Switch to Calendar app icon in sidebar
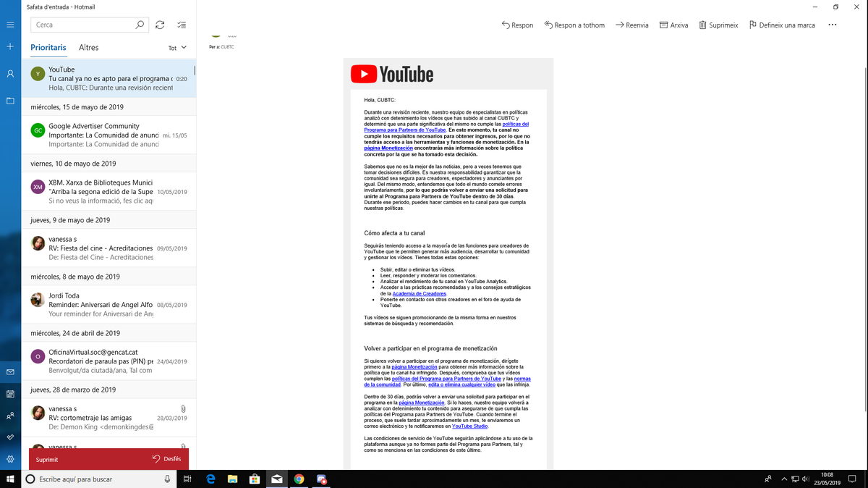Image resolution: width=868 pixels, height=488 pixels. coord(10,394)
